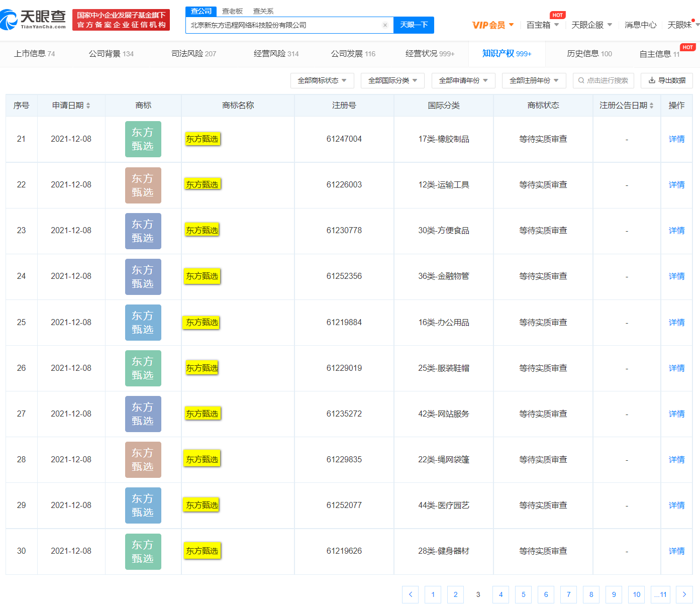Open 详情 for registration 61219626
This screenshot has height=612, width=700.
tap(676, 551)
